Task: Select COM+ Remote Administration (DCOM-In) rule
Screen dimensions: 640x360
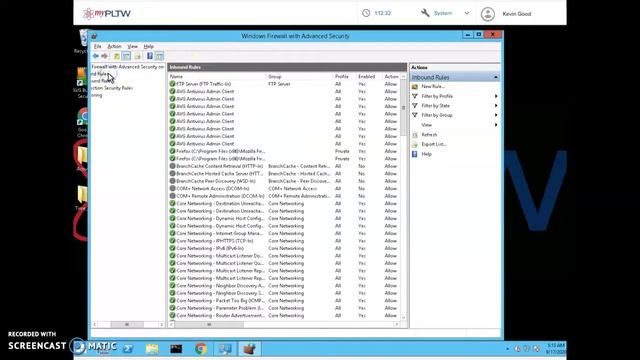Action: coord(284,196)
